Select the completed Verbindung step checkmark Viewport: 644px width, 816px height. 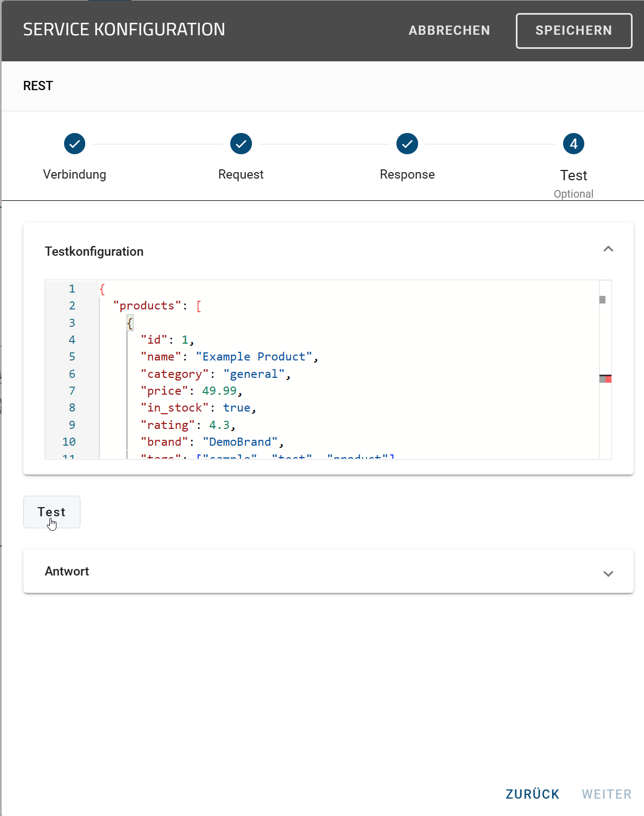click(74, 144)
